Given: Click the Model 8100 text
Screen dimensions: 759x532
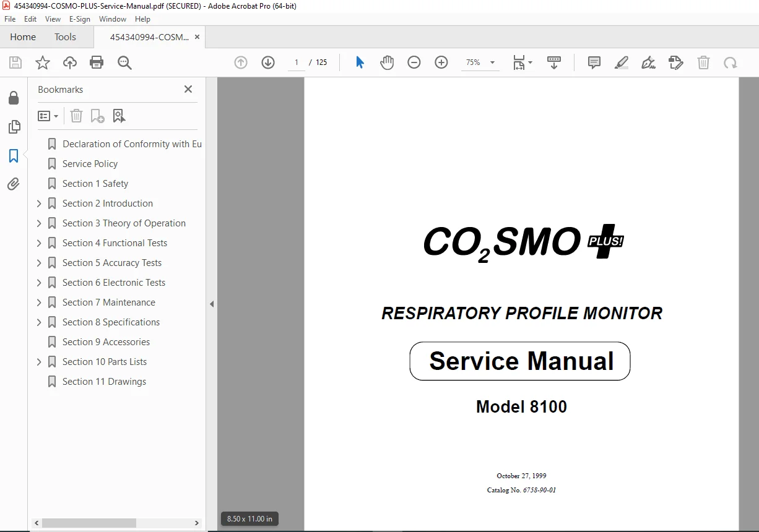Looking at the screenshot, I should point(521,406).
